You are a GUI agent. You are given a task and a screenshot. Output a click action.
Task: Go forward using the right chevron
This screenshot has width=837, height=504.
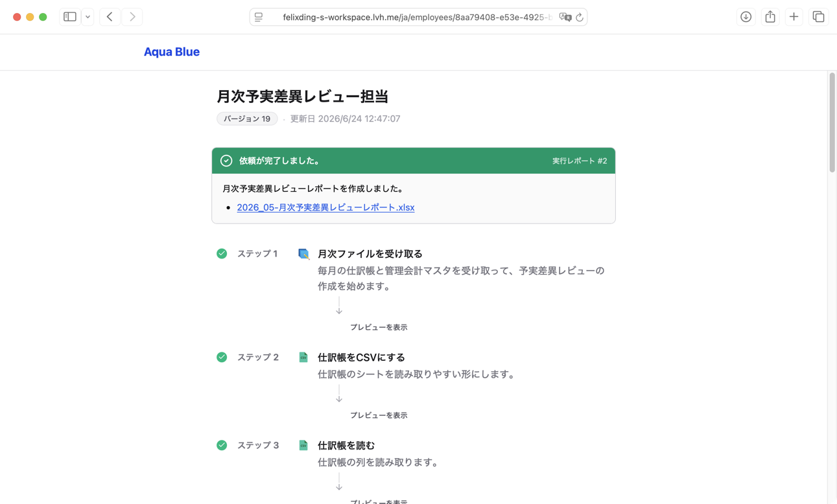click(132, 17)
